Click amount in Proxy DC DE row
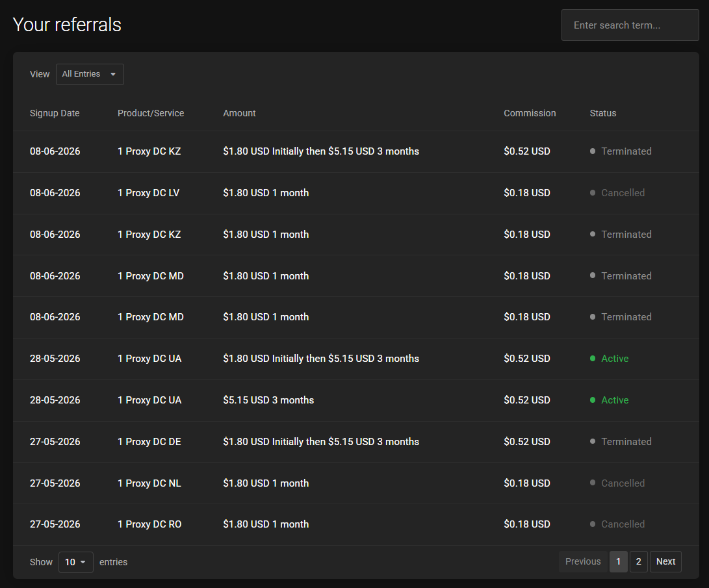 point(321,442)
